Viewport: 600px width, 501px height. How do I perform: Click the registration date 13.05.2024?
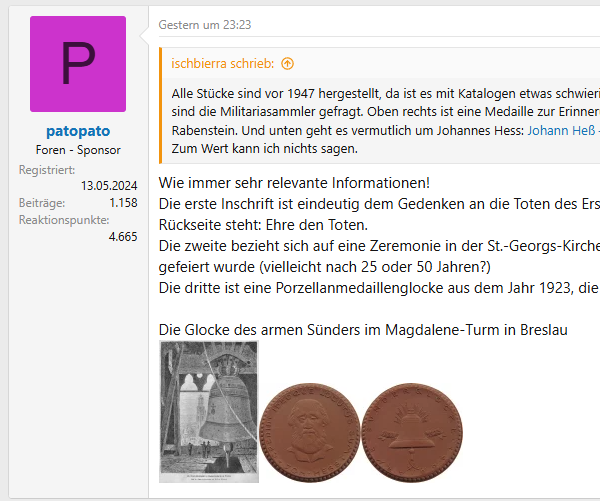pos(109,185)
